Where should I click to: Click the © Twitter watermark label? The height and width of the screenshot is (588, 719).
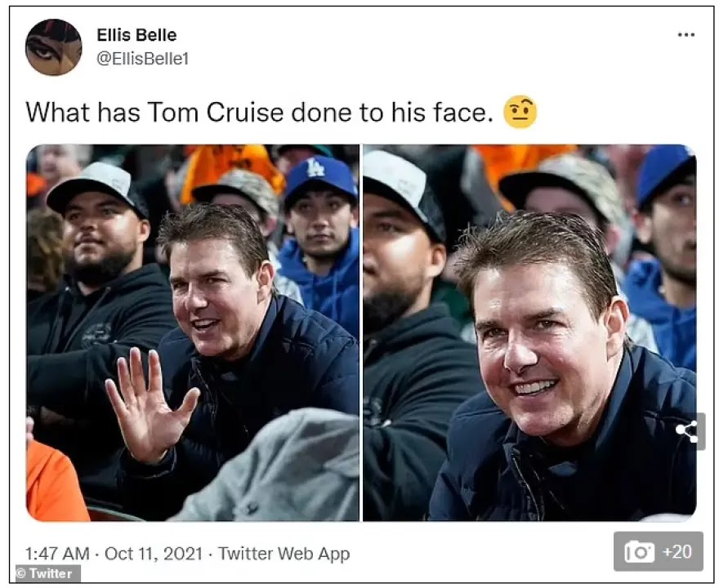(47, 573)
